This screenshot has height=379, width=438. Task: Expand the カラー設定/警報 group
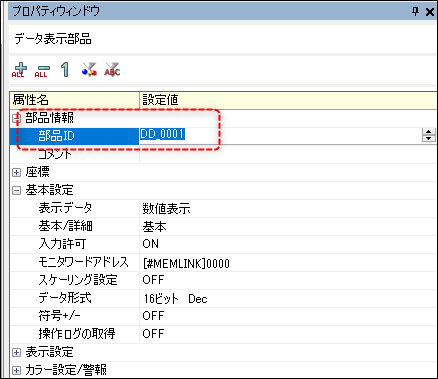[x=16, y=370]
